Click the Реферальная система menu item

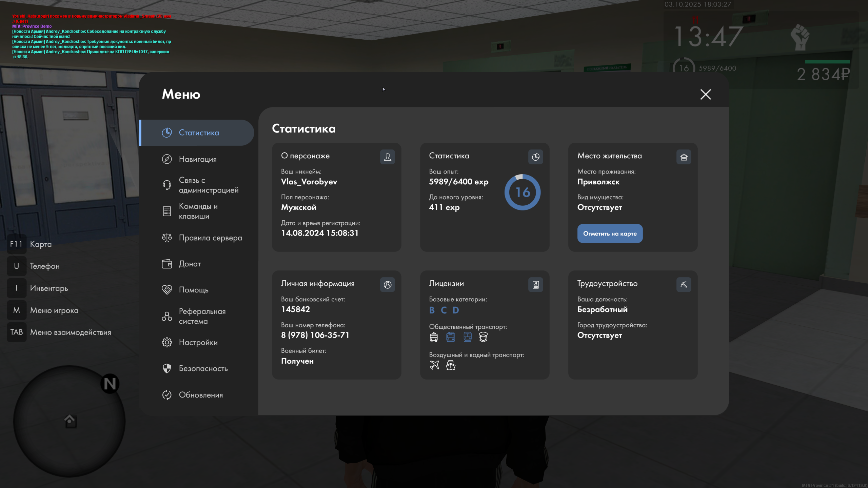(202, 316)
